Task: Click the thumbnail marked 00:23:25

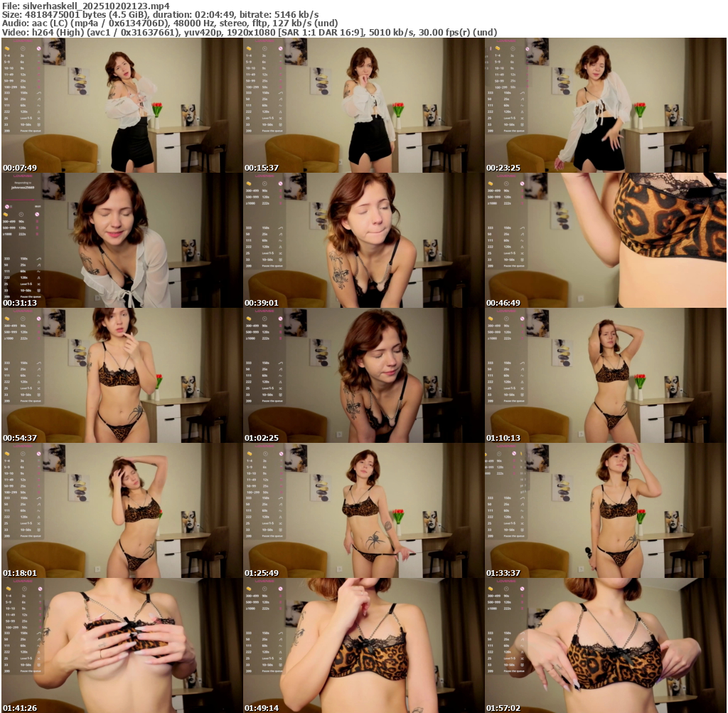Action: (x=605, y=105)
